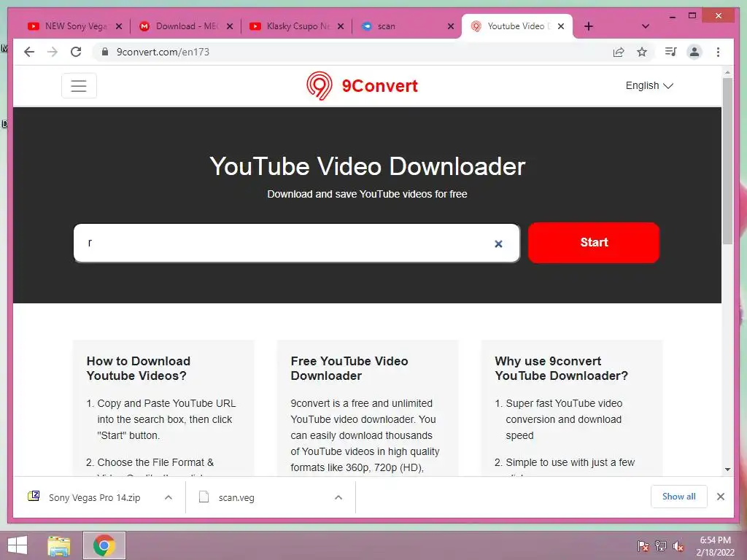Expand options for Sony Vegas Pro 14.zip
Screen dimensions: 747x560
169,497
